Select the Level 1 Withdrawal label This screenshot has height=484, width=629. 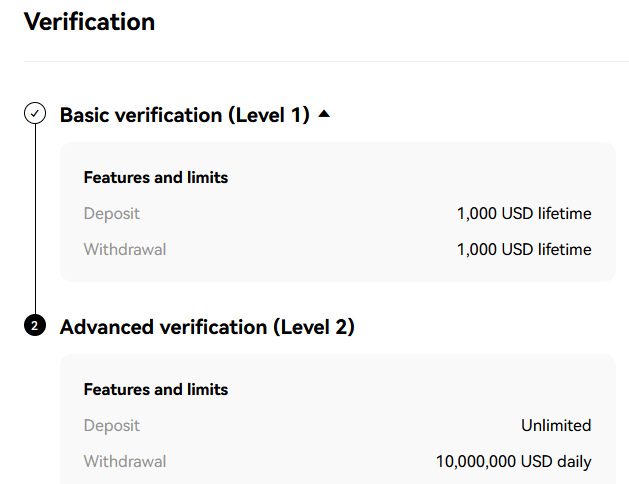coord(125,249)
